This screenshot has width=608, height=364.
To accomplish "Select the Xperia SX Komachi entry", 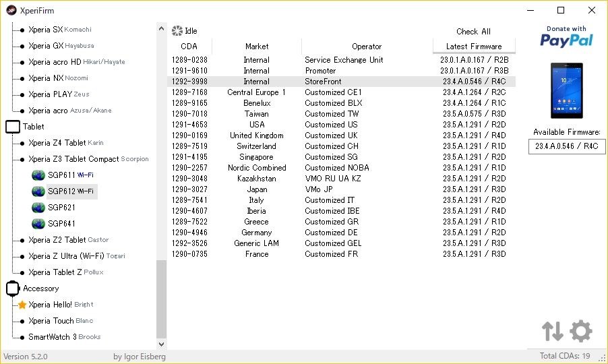I will coord(60,30).
